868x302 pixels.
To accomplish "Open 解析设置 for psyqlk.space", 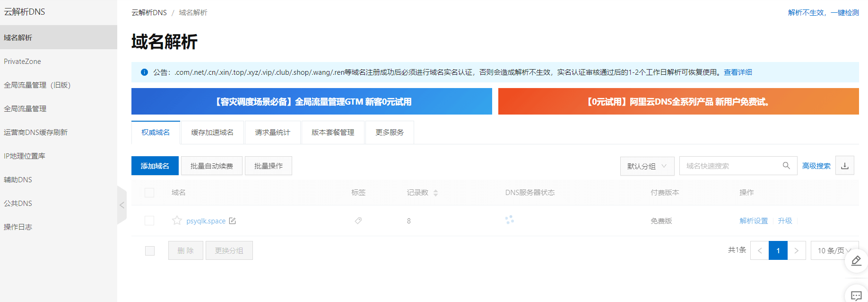I will (x=754, y=221).
